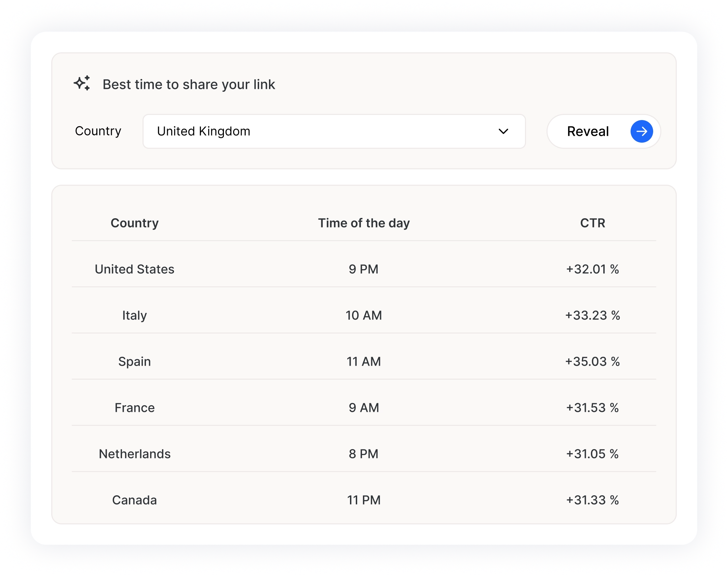Expand the country dropdown chevron
Viewport: 728px width, 575px height.
(503, 131)
